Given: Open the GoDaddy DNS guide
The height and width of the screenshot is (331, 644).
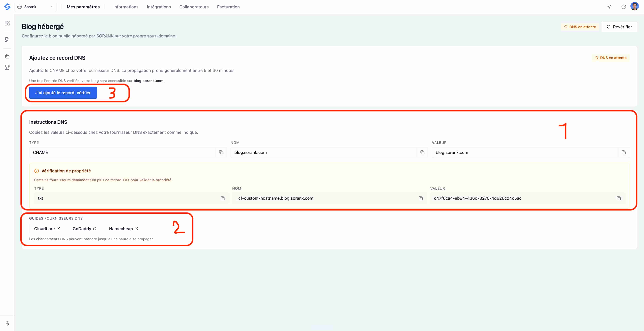Looking at the screenshot, I should pyautogui.click(x=85, y=229).
